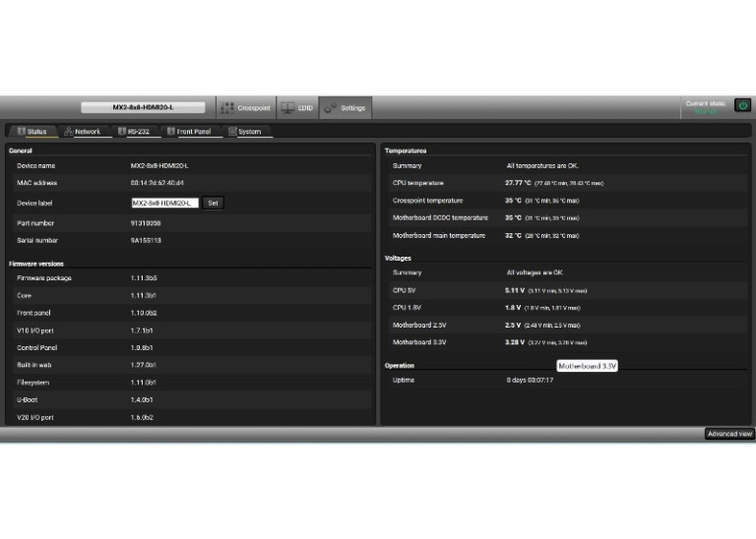
Task: Click the Crosspoint temperature row value
Action: coord(513,201)
